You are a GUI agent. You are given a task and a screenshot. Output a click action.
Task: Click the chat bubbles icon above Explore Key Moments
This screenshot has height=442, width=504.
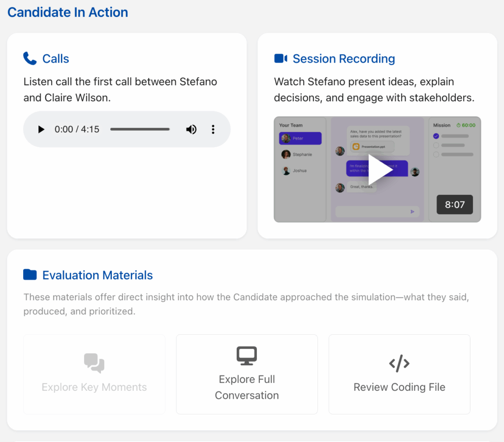94,363
